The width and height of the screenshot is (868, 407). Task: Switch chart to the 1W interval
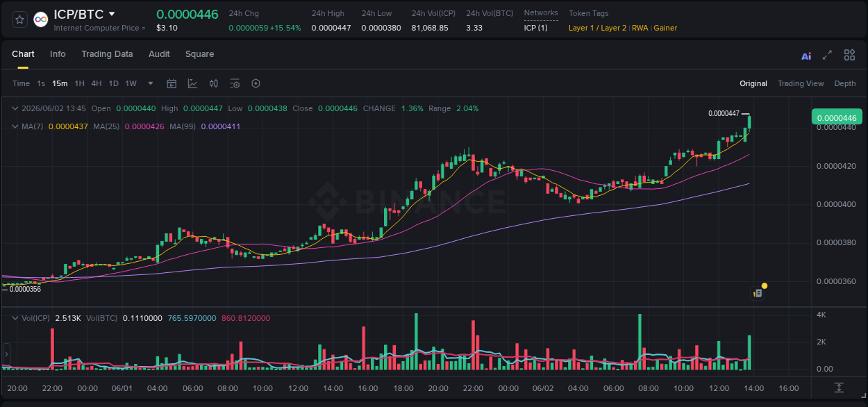click(x=131, y=83)
